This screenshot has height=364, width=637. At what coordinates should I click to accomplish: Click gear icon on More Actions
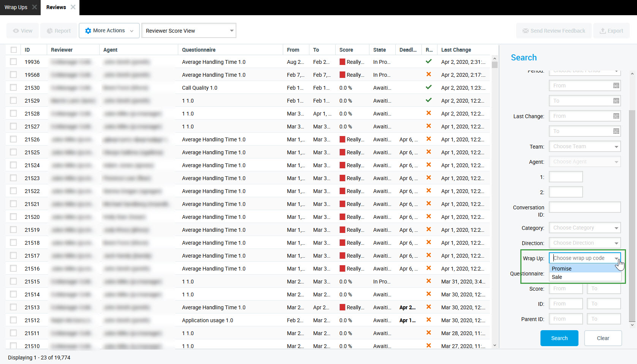(x=88, y=31)
